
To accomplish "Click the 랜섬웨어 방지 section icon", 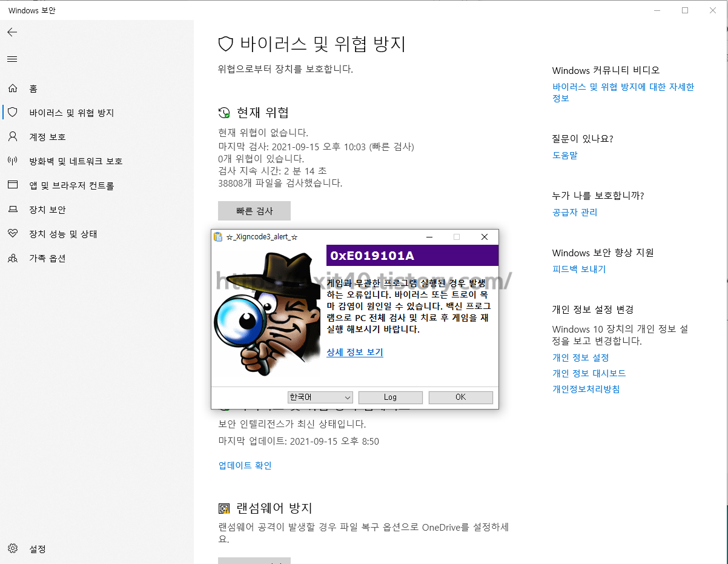I will (x=224, y=508).
